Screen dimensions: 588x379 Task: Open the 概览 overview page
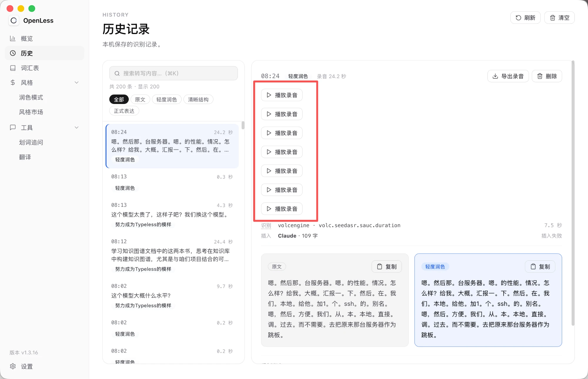[x=44, y=38]
